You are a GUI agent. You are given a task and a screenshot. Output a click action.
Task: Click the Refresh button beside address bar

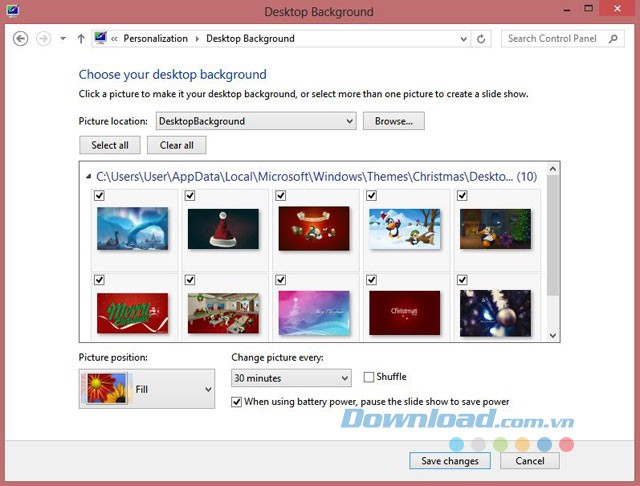[482, 39]
